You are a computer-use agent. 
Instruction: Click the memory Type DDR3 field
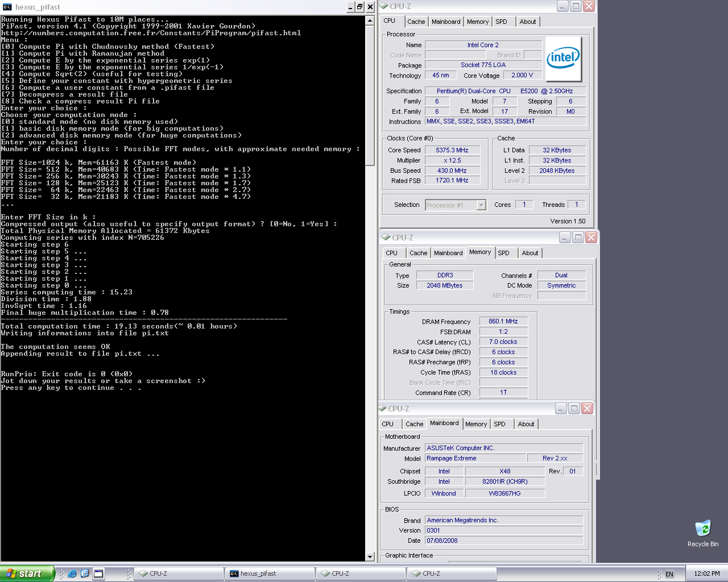[445, 275]
